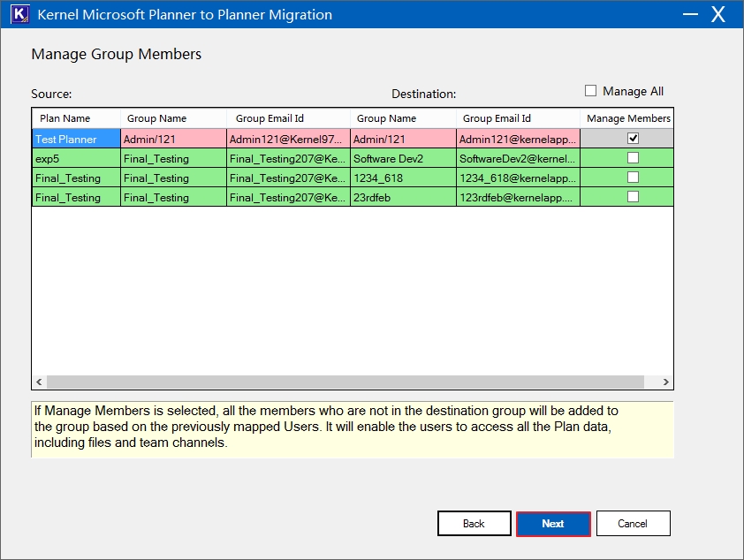Click Final_Testing207@Ke... email in exp5 row

tap(288, 158)
